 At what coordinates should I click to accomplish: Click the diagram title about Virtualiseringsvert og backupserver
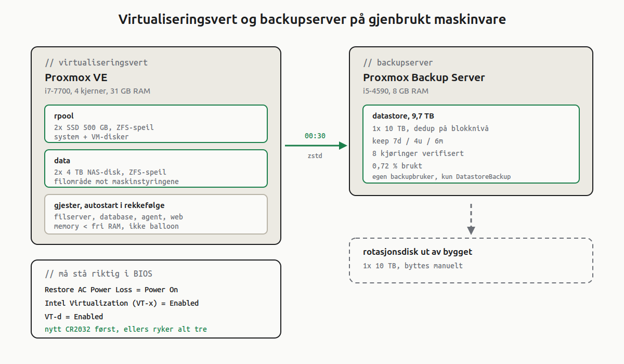[312, 20]
